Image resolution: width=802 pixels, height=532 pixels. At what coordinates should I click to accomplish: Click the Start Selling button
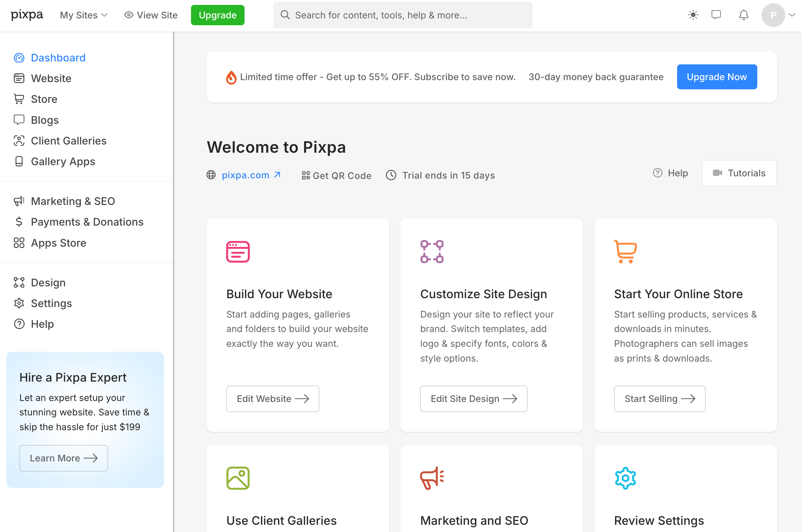659,399
